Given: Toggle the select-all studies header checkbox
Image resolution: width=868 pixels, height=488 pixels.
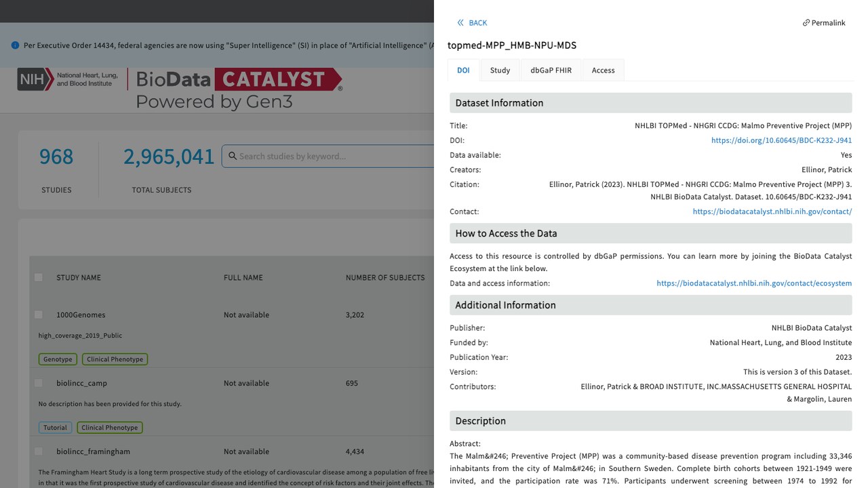Looking at the screenshot, I should pos(39,277).
